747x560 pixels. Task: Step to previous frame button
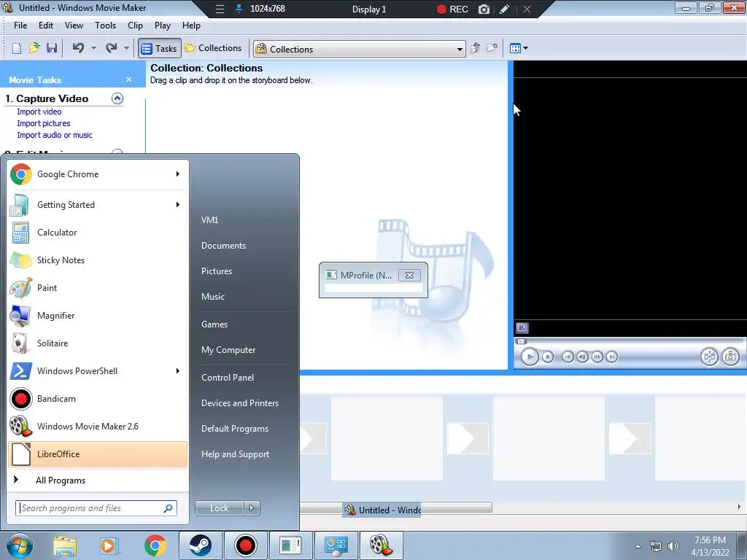click(x=582, y=357)
